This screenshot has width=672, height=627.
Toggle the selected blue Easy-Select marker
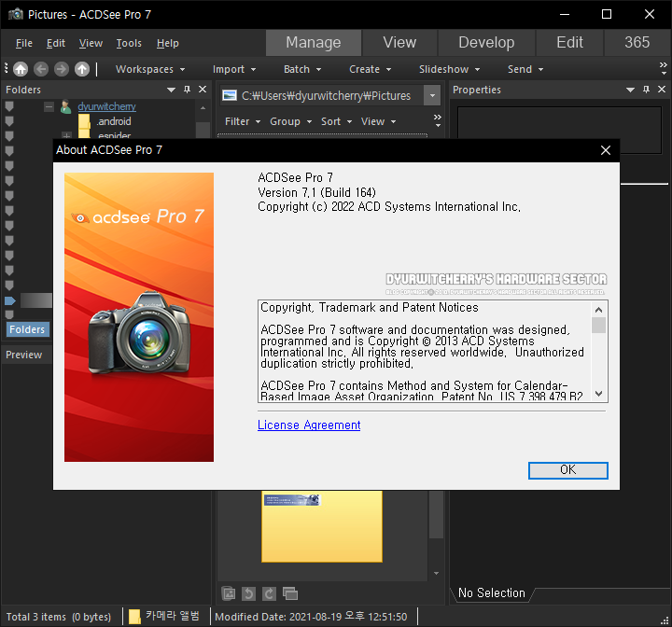pos(10,300)
